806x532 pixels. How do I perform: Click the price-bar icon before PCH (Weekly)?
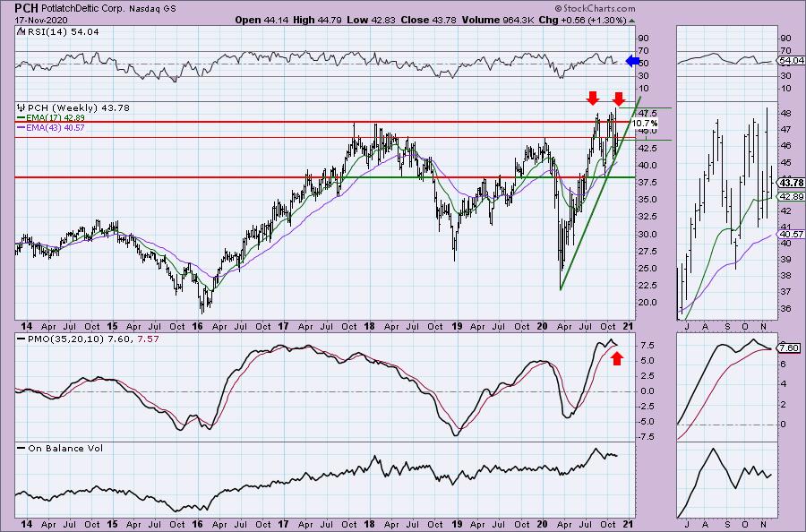tap(21, 108)
